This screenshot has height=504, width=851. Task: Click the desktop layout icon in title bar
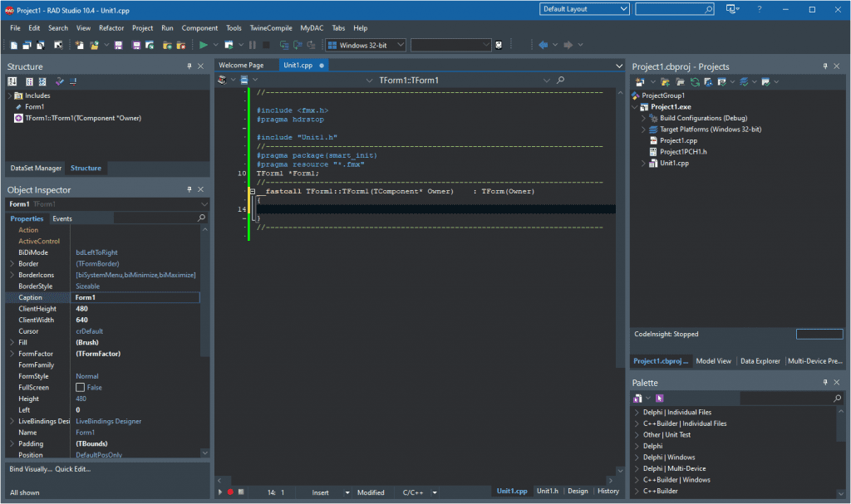pyautogui.click(x=731, y=9)
